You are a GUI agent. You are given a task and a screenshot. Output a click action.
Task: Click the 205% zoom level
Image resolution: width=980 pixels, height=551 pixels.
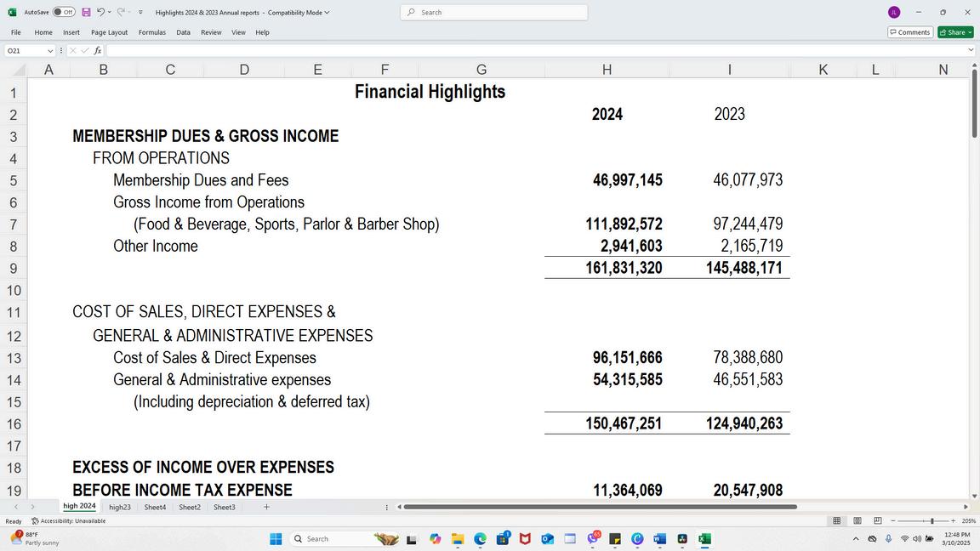click(969, 521)
